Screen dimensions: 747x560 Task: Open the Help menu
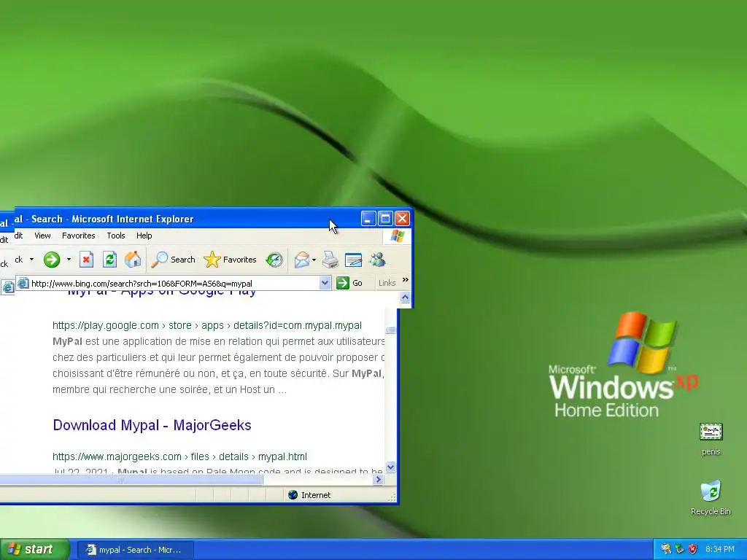point(144,236)
